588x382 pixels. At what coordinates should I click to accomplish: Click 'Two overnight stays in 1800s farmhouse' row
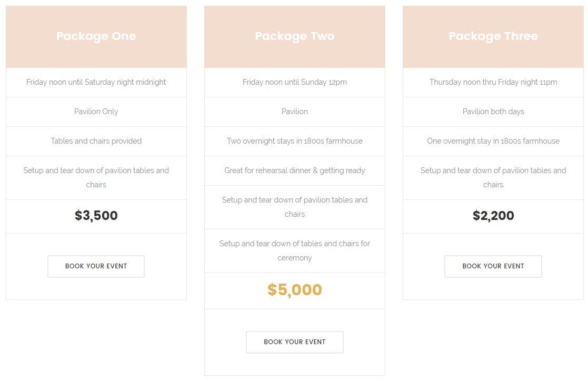(x=295, y=142)
